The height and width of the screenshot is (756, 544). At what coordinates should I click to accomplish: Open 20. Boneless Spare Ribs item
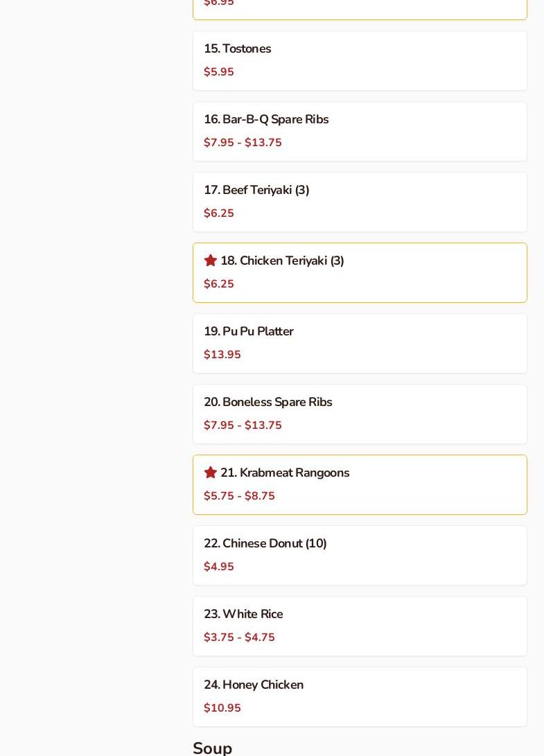point(268,403)
